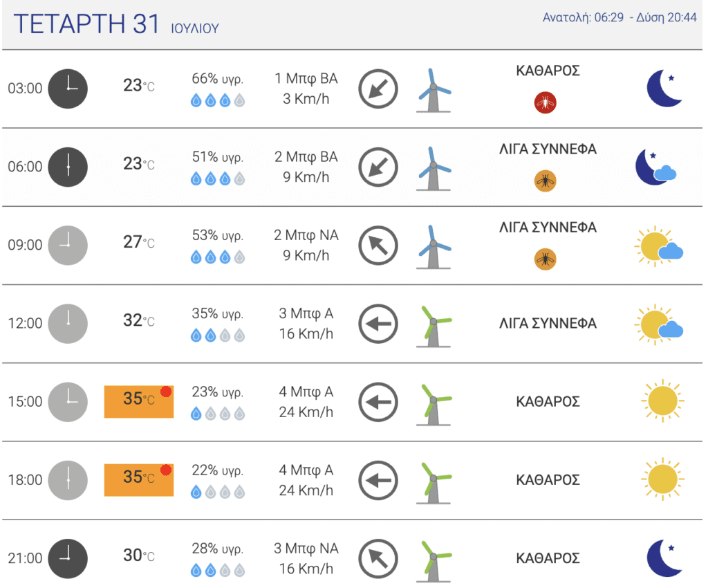Viewport: 708px width, 588px height.
Task: Click the moon with cloud icon at 06:00
Action: (x=655, y=167)
